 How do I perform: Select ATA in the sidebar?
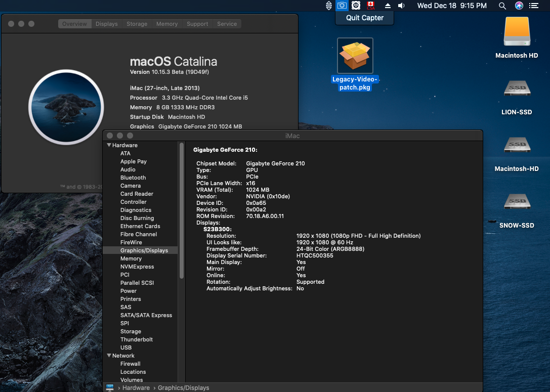tap(140, 153)
